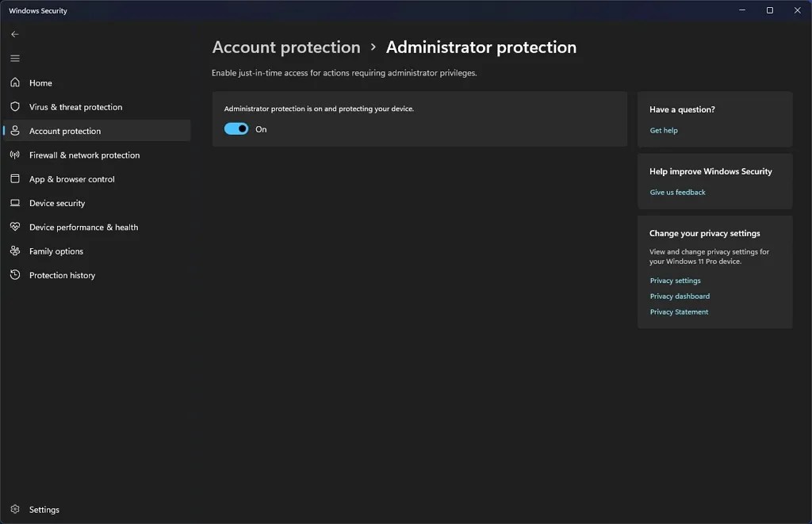Click the 'Administrator protection is on' status text
Viewport: 812px width, 524px height.
pyautogui.click(x=319, y=109)
